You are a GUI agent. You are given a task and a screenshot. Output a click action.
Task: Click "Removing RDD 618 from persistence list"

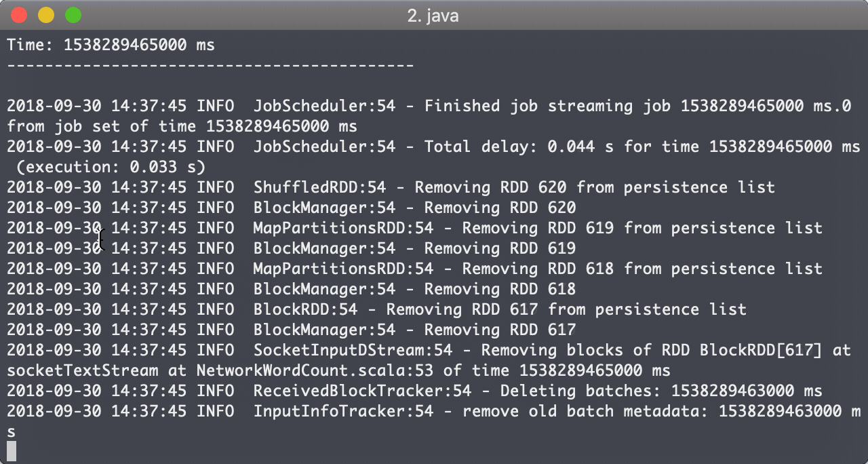(642, 269)
